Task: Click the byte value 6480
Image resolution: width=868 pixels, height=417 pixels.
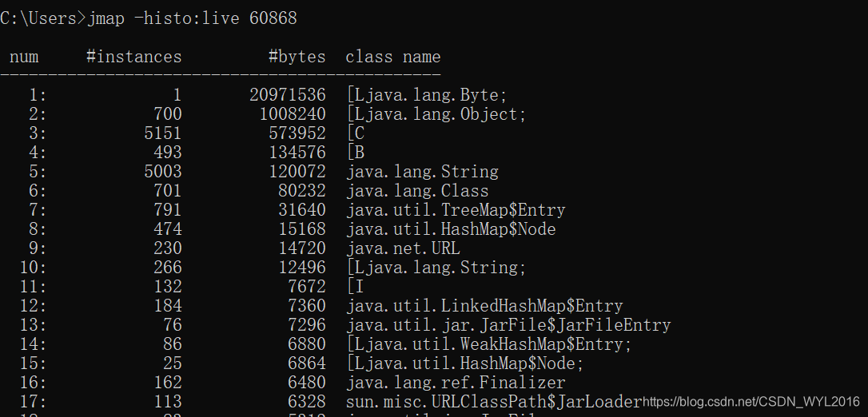Action: pyautogui.click(x=307, y=383)
